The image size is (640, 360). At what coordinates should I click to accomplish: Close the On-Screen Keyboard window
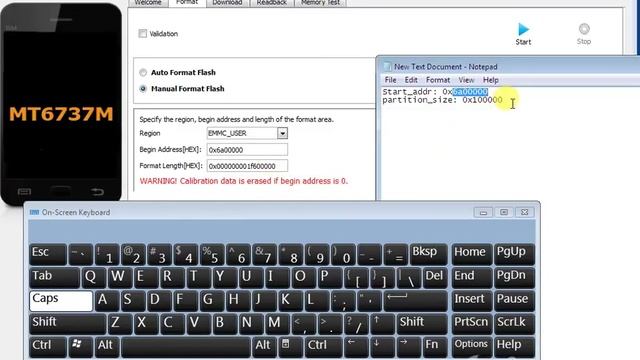click(525, 212)
